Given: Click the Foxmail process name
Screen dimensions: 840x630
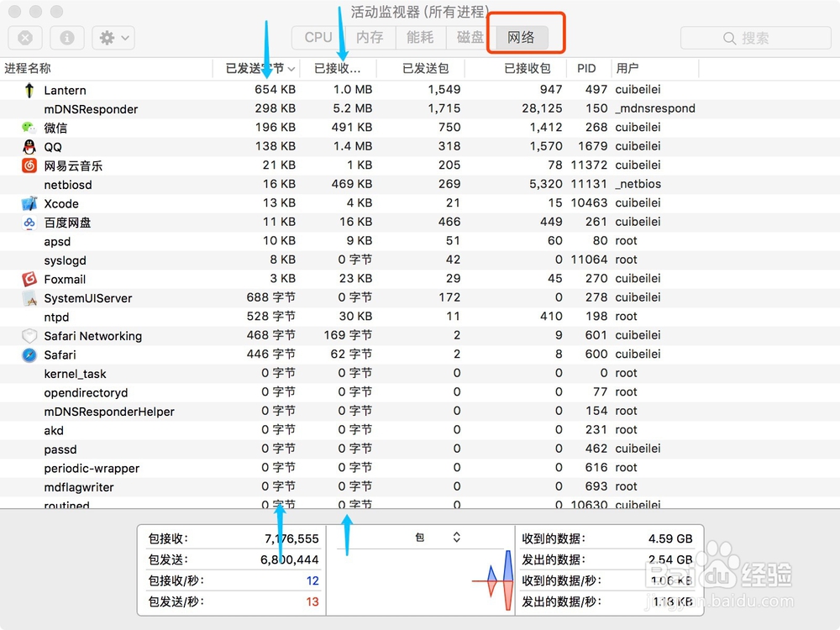Looking at the screenshot, I should point(65,279).
